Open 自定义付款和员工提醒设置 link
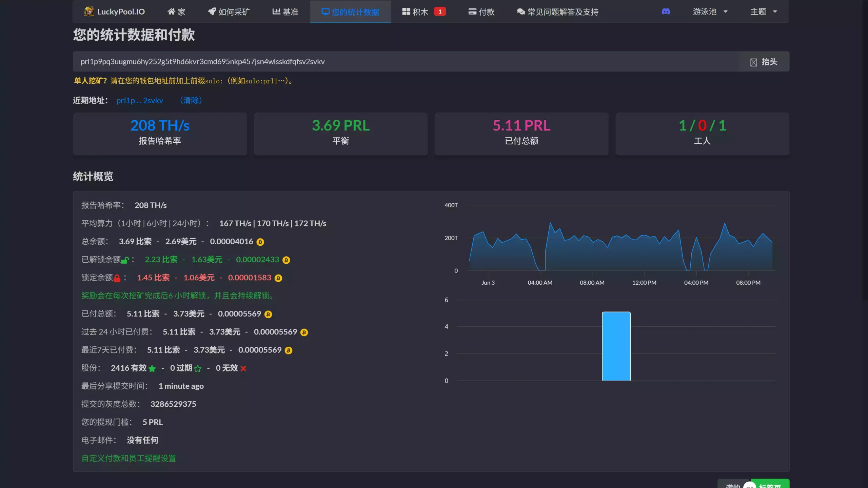Viewport: 868px width, 488px height. click(x=129, y=458)
